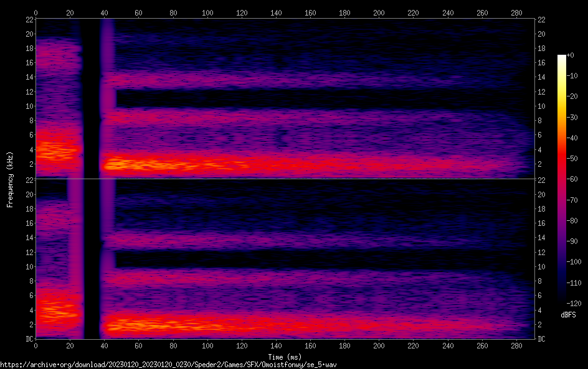Select the 280 tick on the bottom time axis
The image size is (588, 369).
[515, 345]
